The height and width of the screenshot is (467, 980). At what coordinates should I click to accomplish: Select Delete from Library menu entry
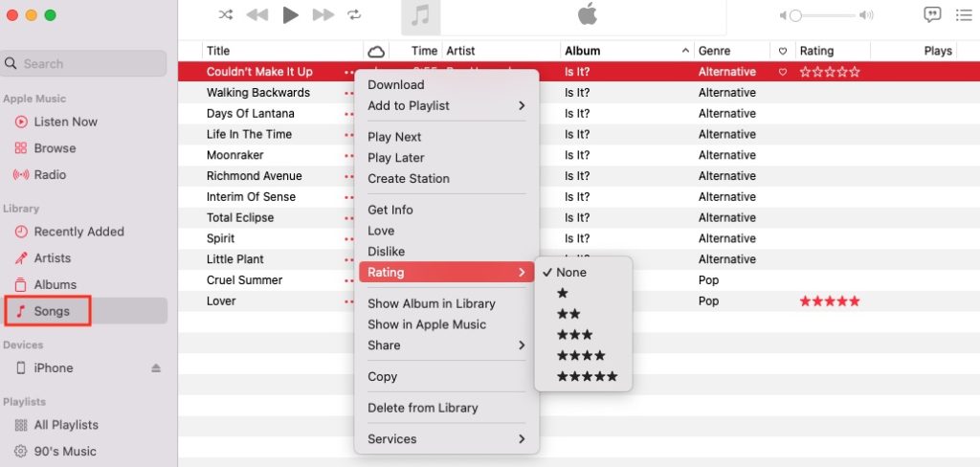tap(423, 408)
